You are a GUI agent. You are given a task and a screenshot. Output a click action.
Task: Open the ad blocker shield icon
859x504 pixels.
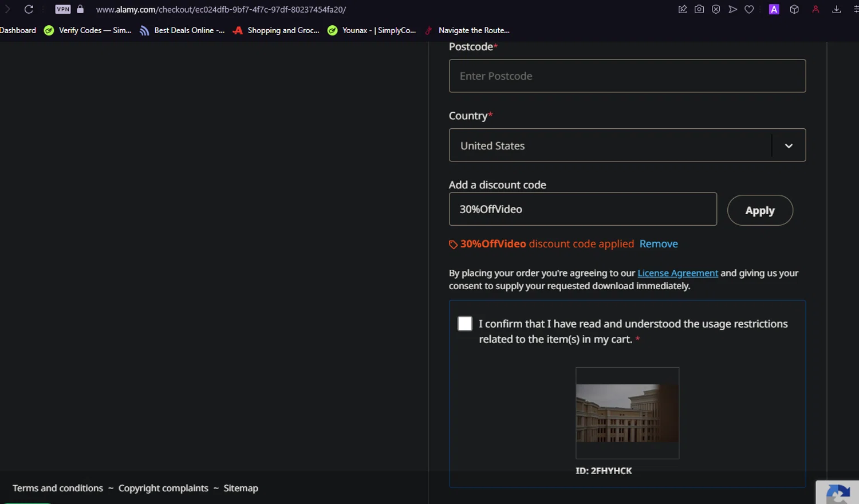pos(716,9)
